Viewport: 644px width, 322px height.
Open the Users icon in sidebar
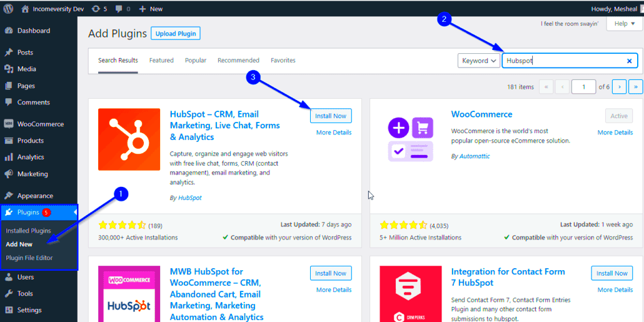click(x=9, y=277)
